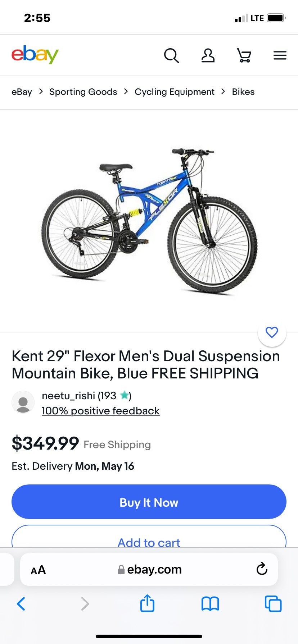This screenshot has width=298, height=644.
Task: View the shopping cart
Action: point(244,56)
